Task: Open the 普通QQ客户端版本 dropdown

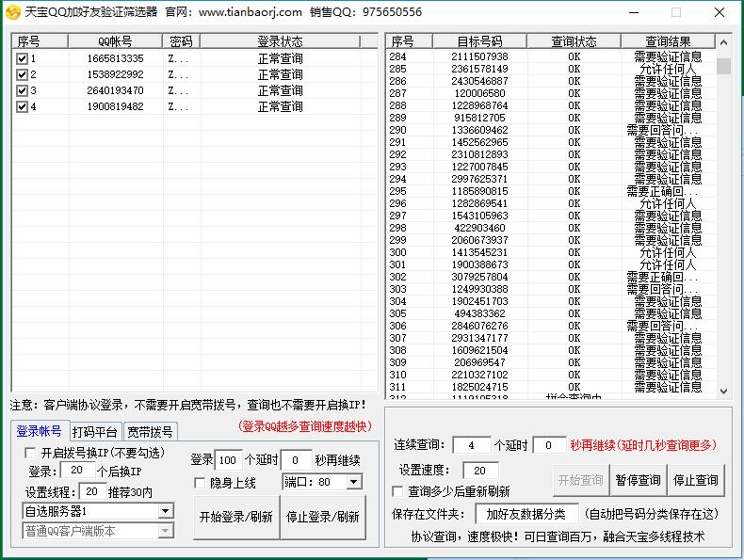Action: 165,531
